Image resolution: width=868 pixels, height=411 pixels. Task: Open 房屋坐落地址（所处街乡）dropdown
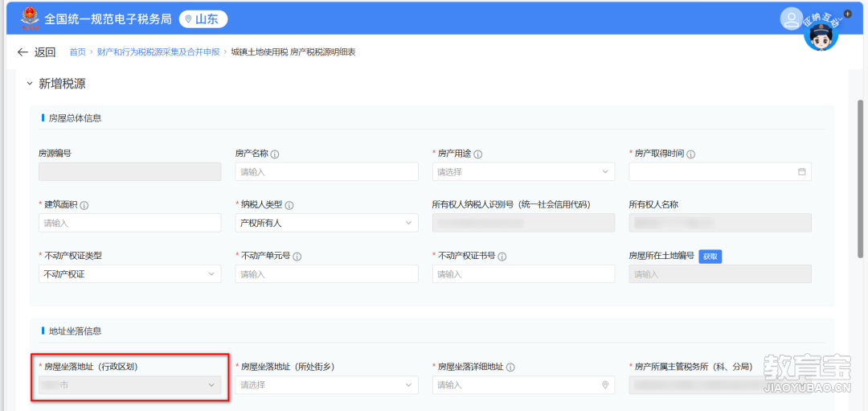pyautogui.click(x=326, y=385)
